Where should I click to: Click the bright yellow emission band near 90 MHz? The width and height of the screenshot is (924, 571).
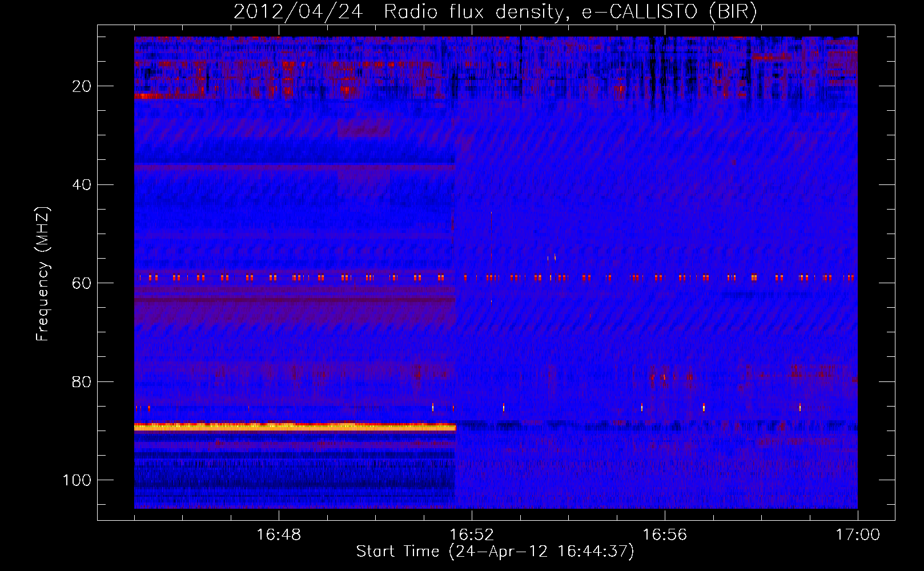pos(295,427)
